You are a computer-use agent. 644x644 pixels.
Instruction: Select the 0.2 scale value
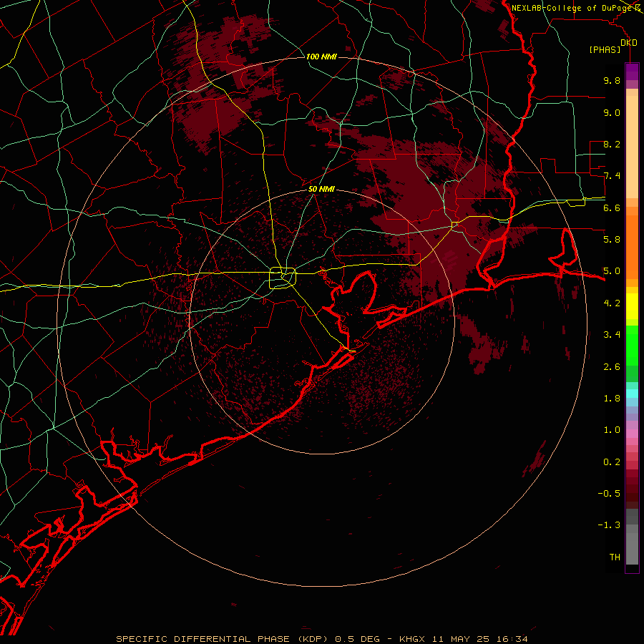(612, 462)
